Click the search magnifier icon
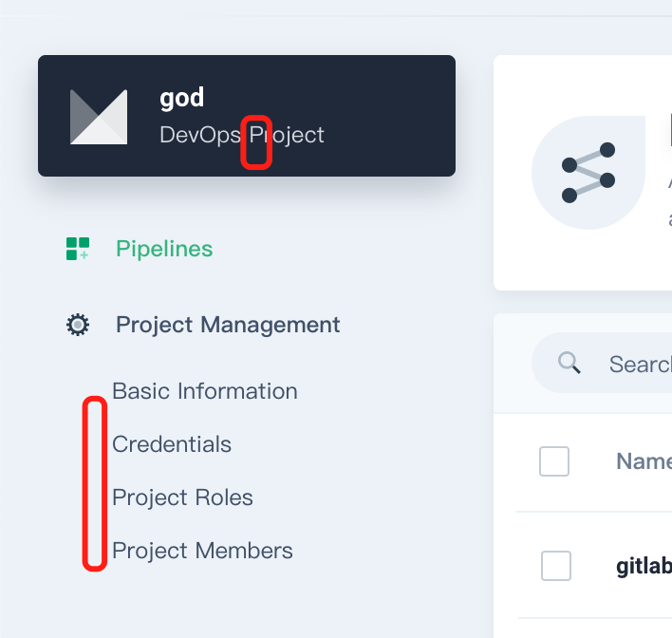Image resolution: width=672 pixels, height=638 pixels. pyautogui.click(x=569, y=363)
